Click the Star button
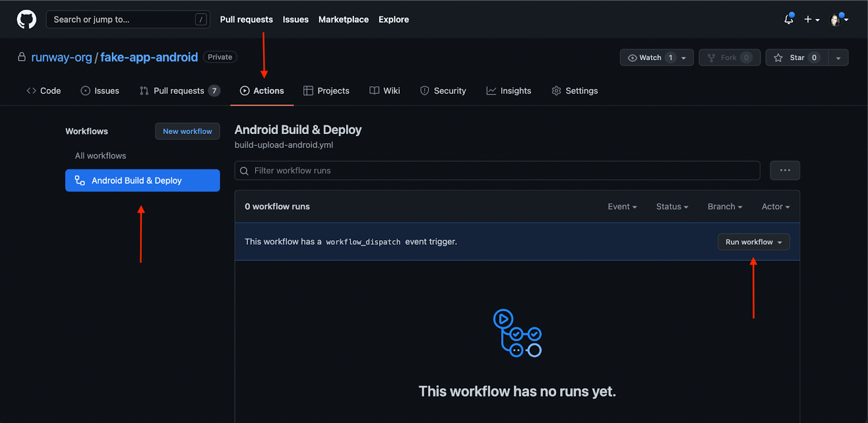868x423 pixels. click(x=797, y=57)
